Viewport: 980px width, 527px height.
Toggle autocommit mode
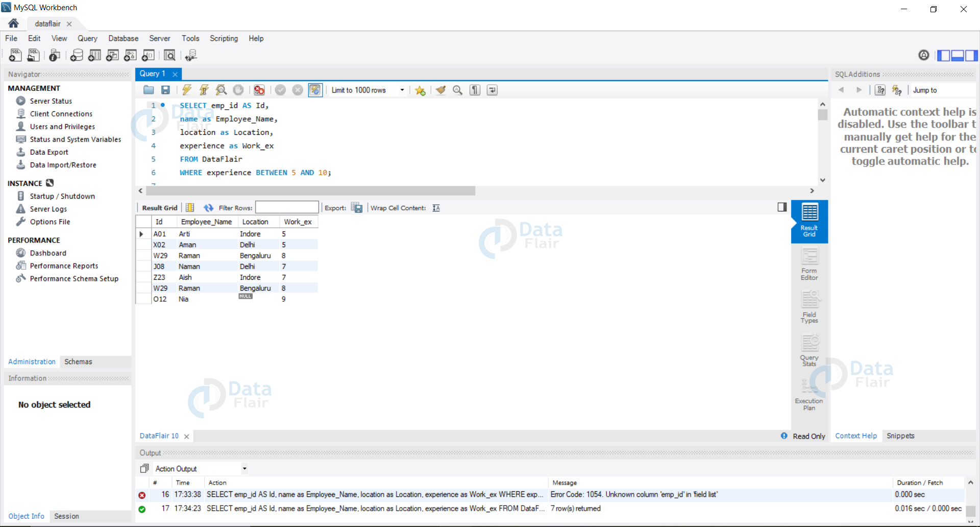315,90
